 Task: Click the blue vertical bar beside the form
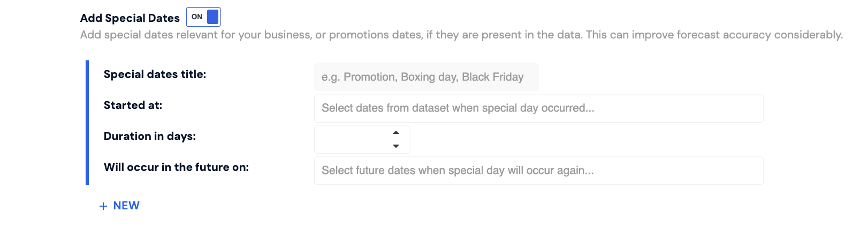coord(87,122)
